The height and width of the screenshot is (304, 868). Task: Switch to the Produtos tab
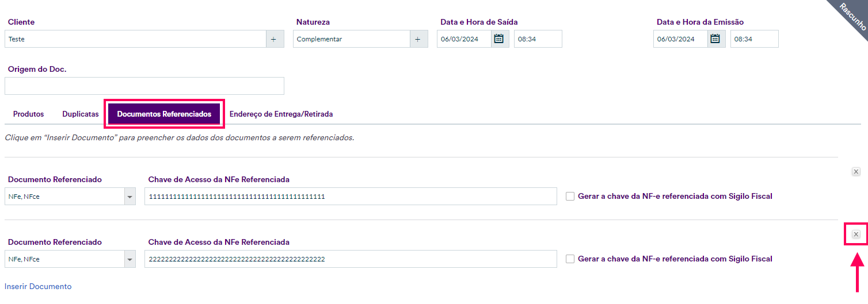pyautogui.click(x=29, y=114)
